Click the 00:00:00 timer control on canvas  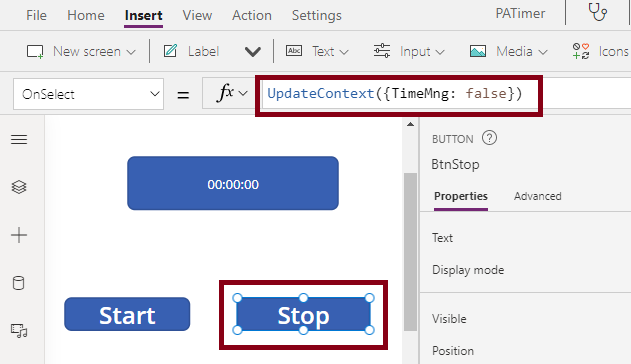pos(233,183)
